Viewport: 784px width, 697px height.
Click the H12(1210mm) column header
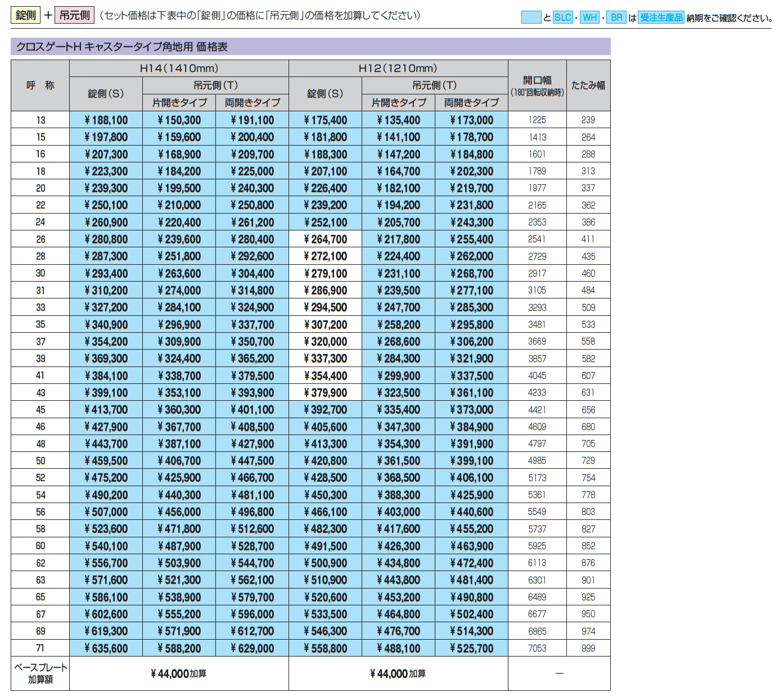pos(398,69)
